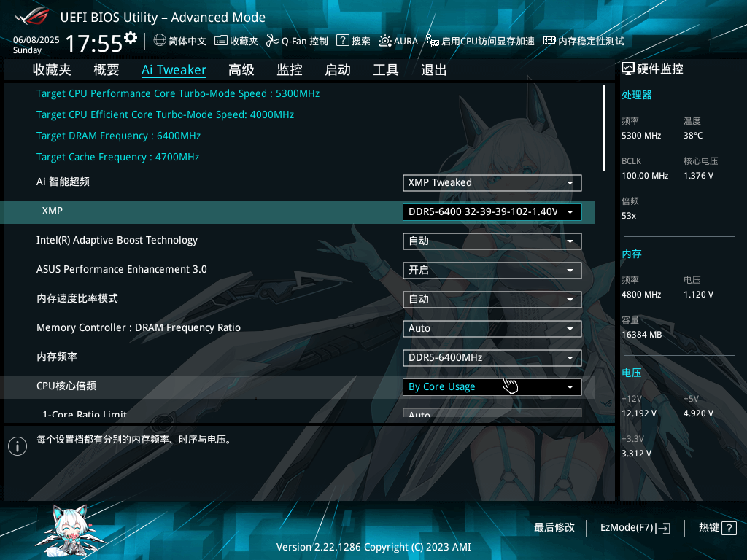Open Ai 智能超频 XMP Tweaked dropdown

pos(492,183)
